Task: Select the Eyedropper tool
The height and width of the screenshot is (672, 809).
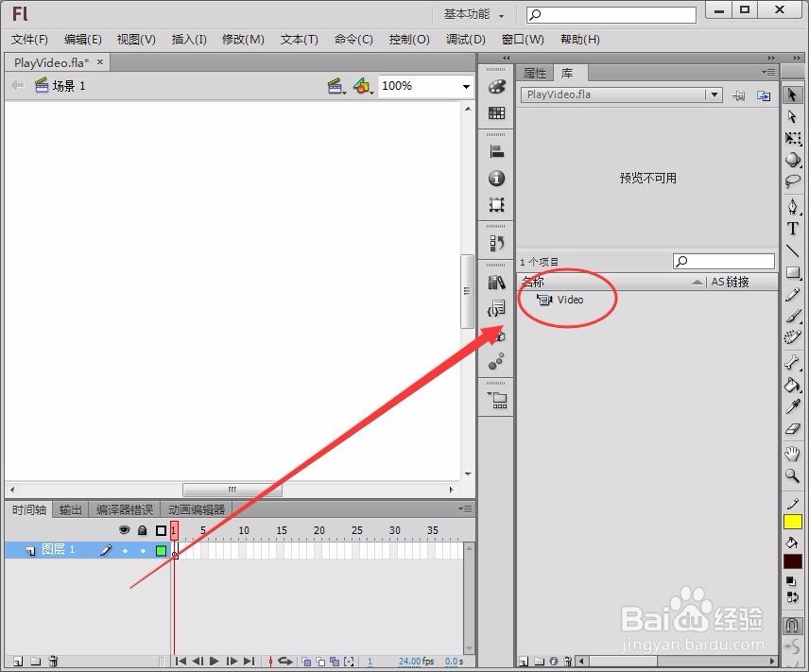Action: click(x=792, y=406)
